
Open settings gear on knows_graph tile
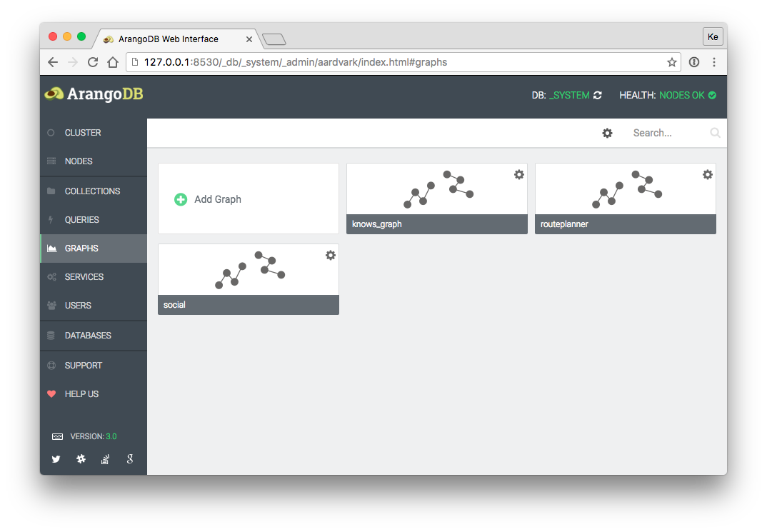[x=519, y=175]
